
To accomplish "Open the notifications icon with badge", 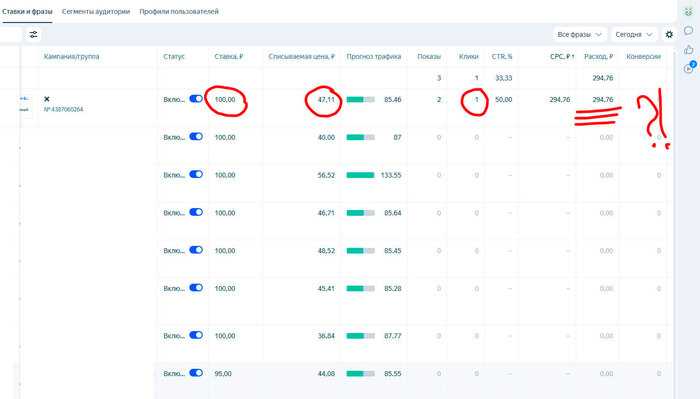I will tap(689, 68).
